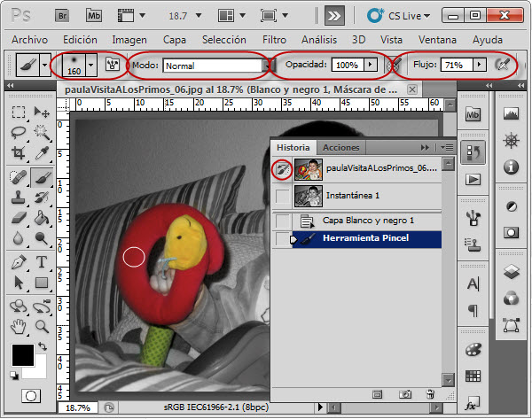Select the Blur tool
Image resolution: width=532 pixels, height=419 pixels.
[x=19, y=238]
